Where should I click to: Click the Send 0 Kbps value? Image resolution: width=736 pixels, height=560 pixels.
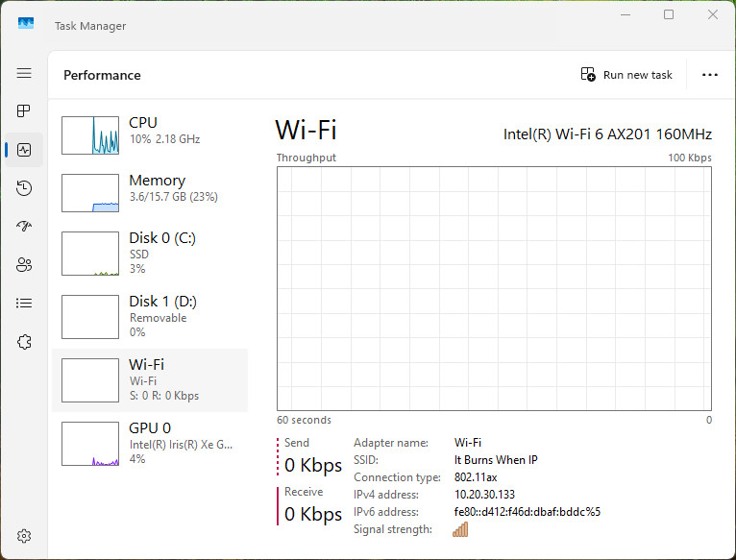(313, 465)
